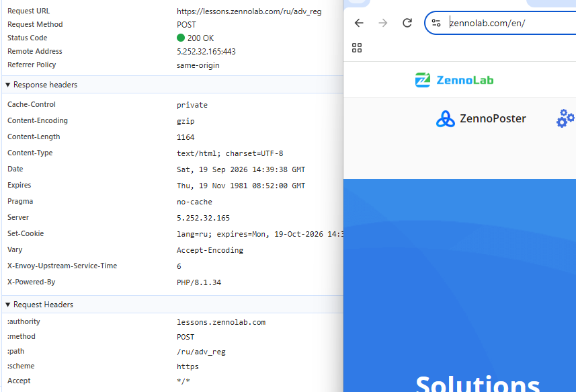Select the Set-Cookie lang=ru value
Viewport: 576px width, 392px height.
(x=259, y=235)
